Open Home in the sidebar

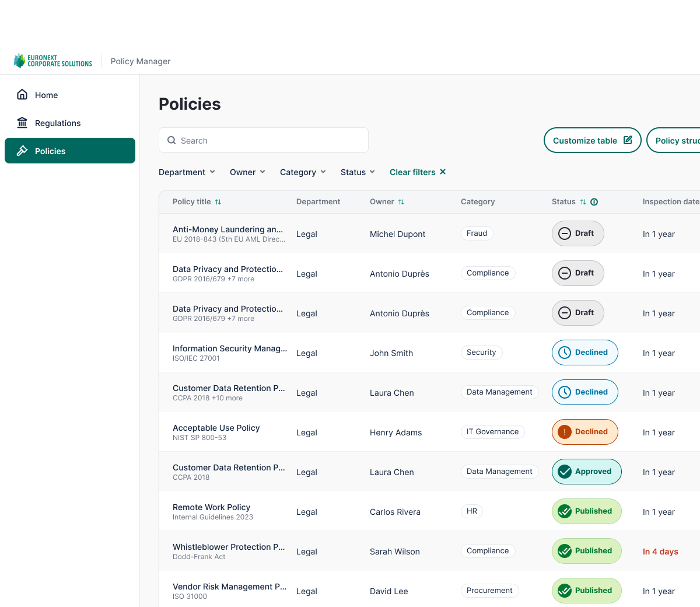[x=70, y=95]
